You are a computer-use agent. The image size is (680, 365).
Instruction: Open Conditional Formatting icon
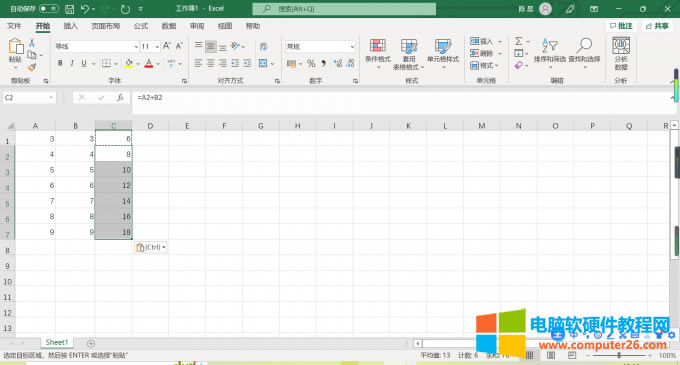(378, 46)
